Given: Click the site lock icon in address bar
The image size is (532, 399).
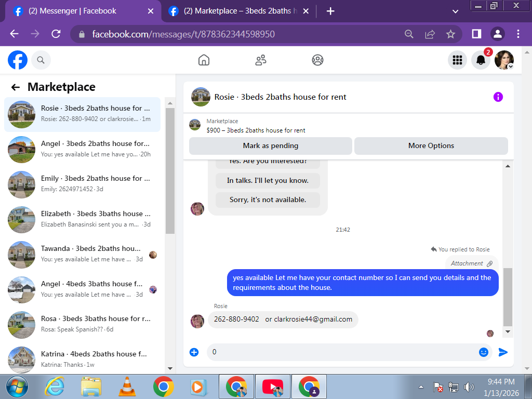Looking at the screenshot, I should tap(82, 34).
